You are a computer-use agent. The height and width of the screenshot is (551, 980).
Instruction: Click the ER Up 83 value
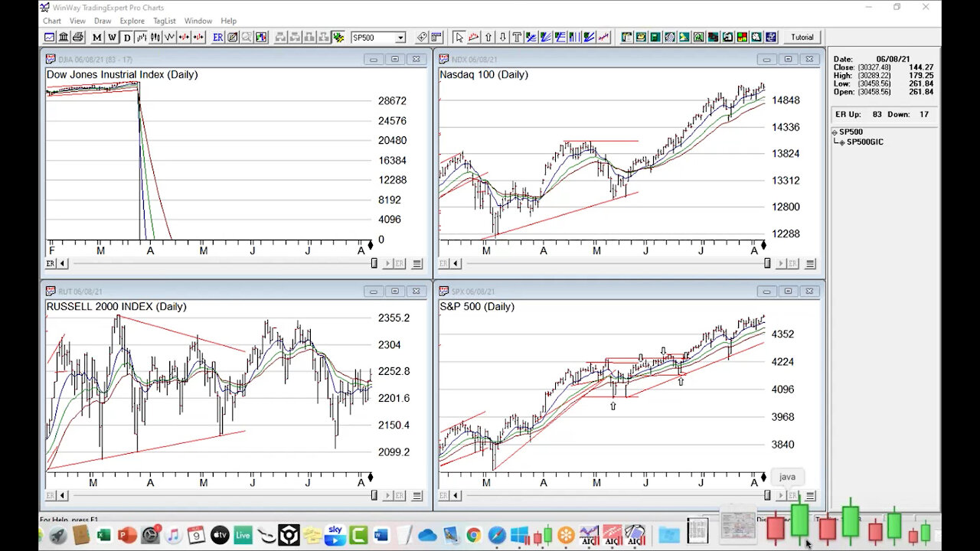[x=877, y=114]
